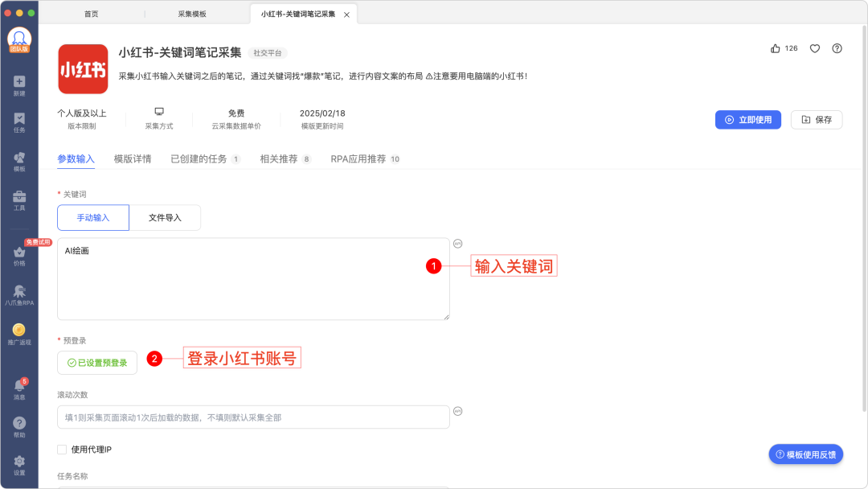Close the 小红书-关键词笔记采集 tab
This screenshot has width=868, height=489.
pyautogui.click(x=346, y=15)
